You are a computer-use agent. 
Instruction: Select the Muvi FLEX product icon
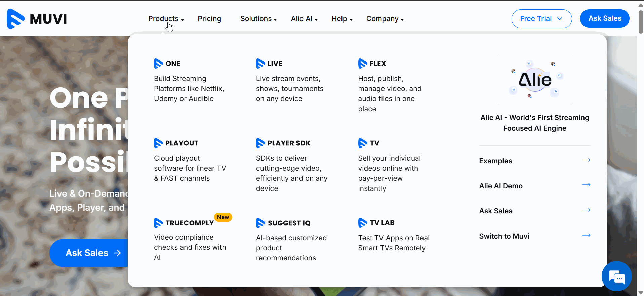[x=363, y=64]
